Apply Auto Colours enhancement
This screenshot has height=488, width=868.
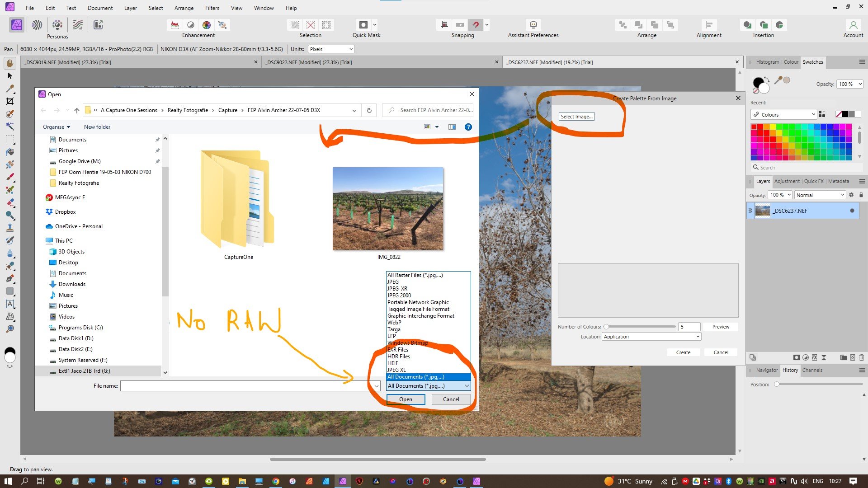click(207, 25)
